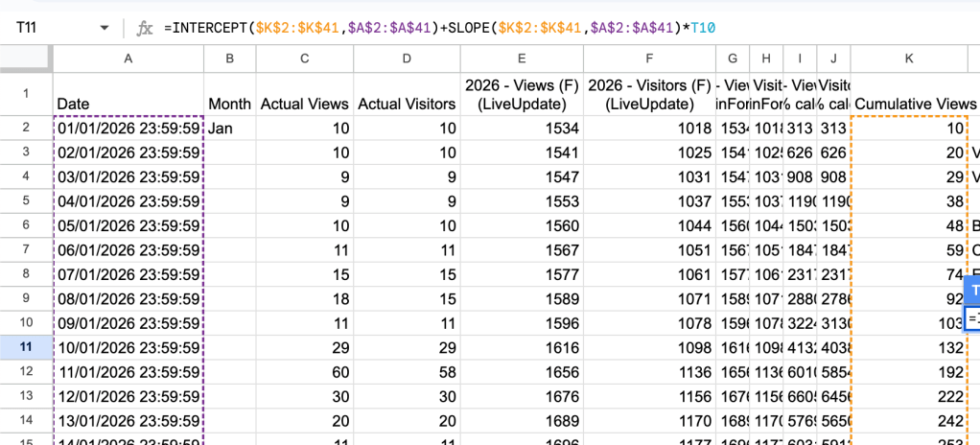Select row 11 header
The image size is (980, 445).
tap(26, 346)
